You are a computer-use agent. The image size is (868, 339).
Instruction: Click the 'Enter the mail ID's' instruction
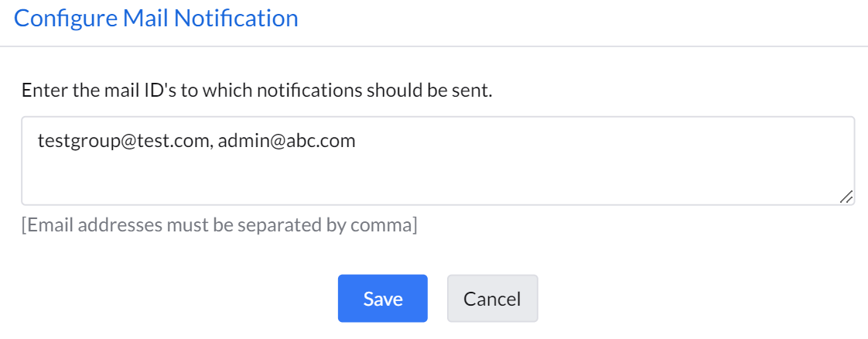pyautogui.click(x=257, y=91)
